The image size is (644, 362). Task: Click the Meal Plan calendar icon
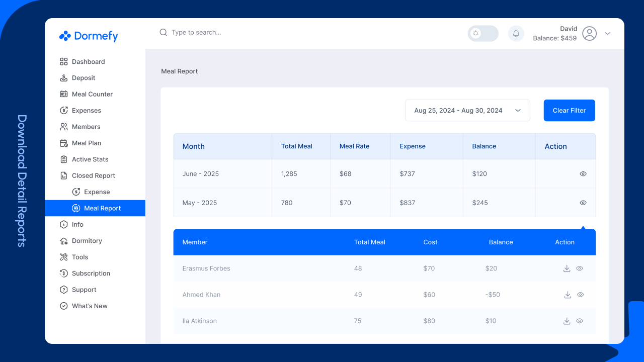(63, 143)
